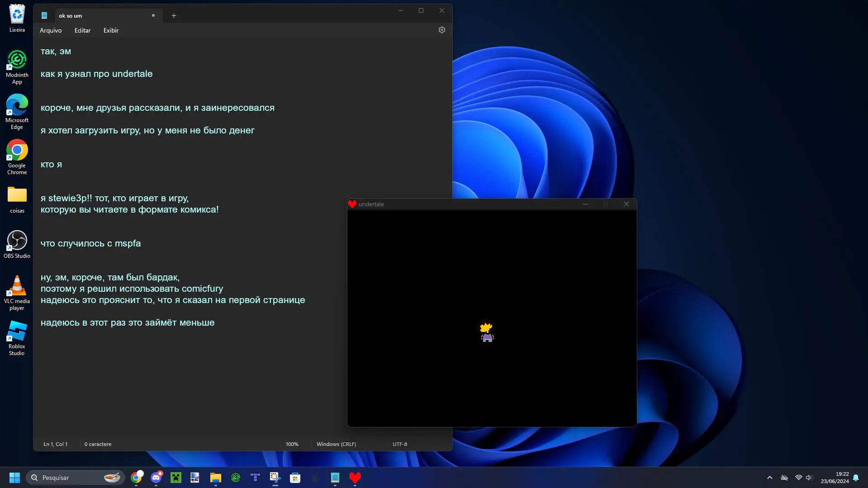Screen dimensions: 868x488
Task: Click the unsaved-changes dot on 'ok so um' tab
Action: pos(153,15)
